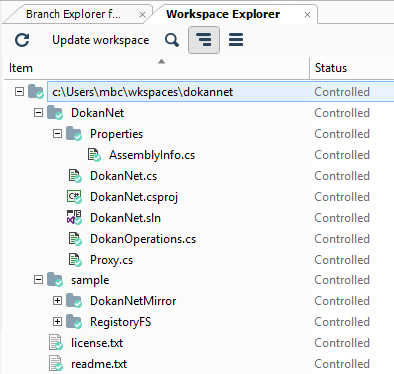Click the C# project icon of DokanNet.csproj

74,197
